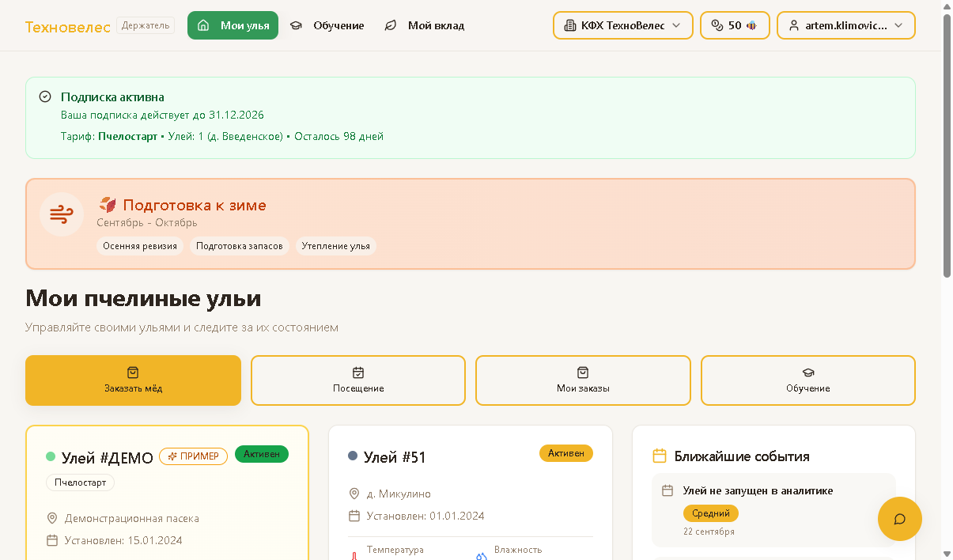This screenshot has width=953, height=560.
Task: Click the bee icon next to 50
Action: tap(751, 25)
